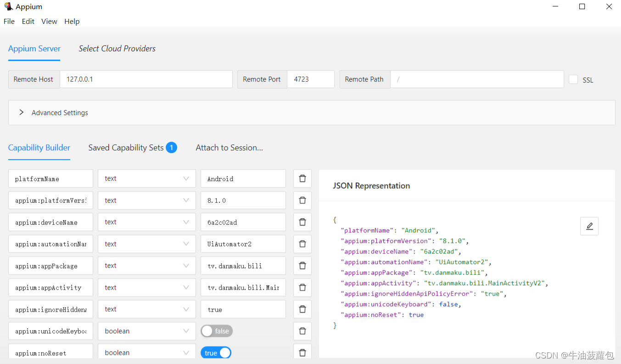The image size is (621, 364).
Task: Expand Advanced Settings section
Action: click(x=312, y=113)
